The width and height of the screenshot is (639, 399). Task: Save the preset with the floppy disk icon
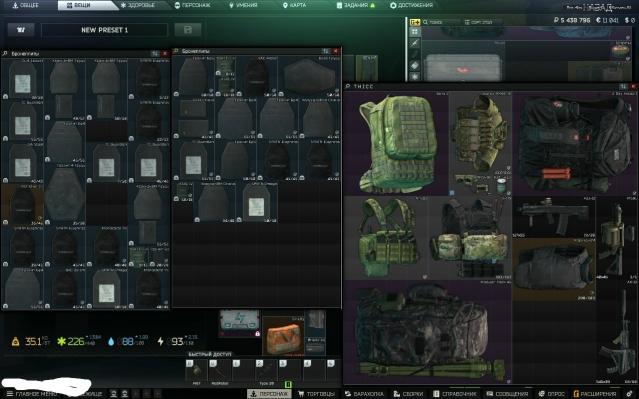click(188, 30)
